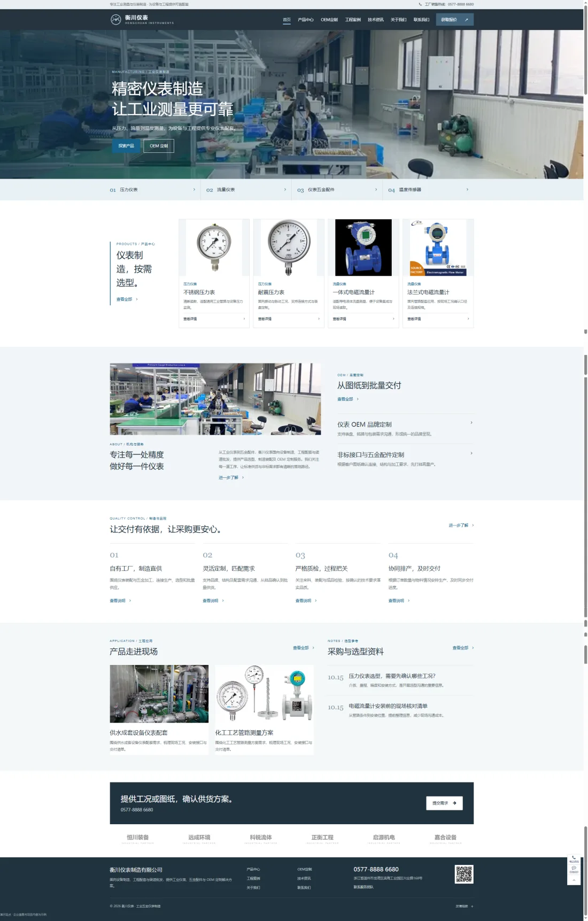Image resolution: width=588 pixels, height=921 pixels.
Task: Open 04 温度传感器 category tab
Action: [x=428, y=190]
